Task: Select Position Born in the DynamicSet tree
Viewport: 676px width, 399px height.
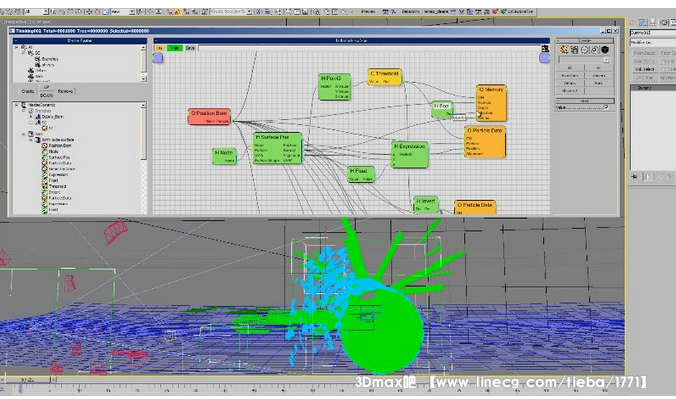Action: pyautogui.click(x=59, y=146)
